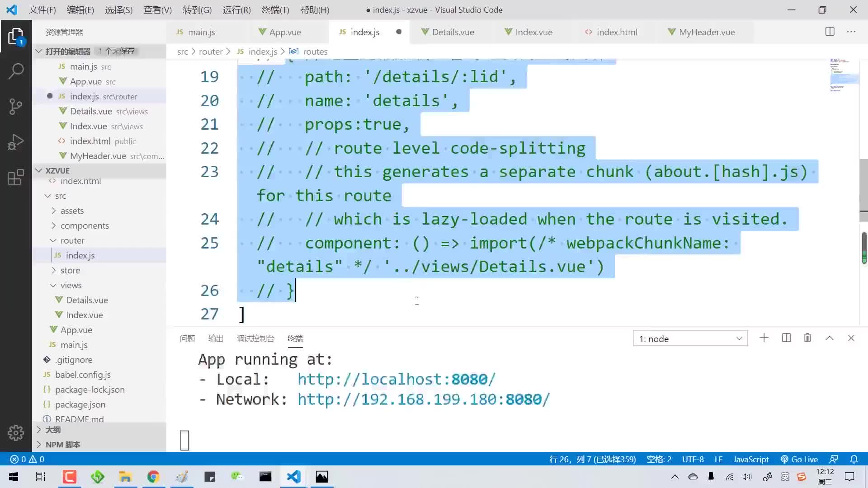Screen dimensions: 868x488
Task: Open babel.config.js in the file tree
Action: click(83, 375)
